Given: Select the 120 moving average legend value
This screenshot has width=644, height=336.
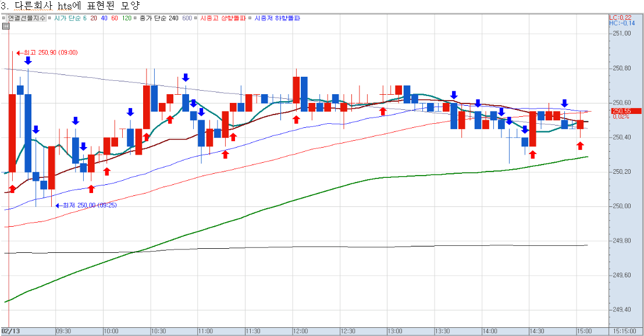Looking at the screenshot, I should 127,18.
